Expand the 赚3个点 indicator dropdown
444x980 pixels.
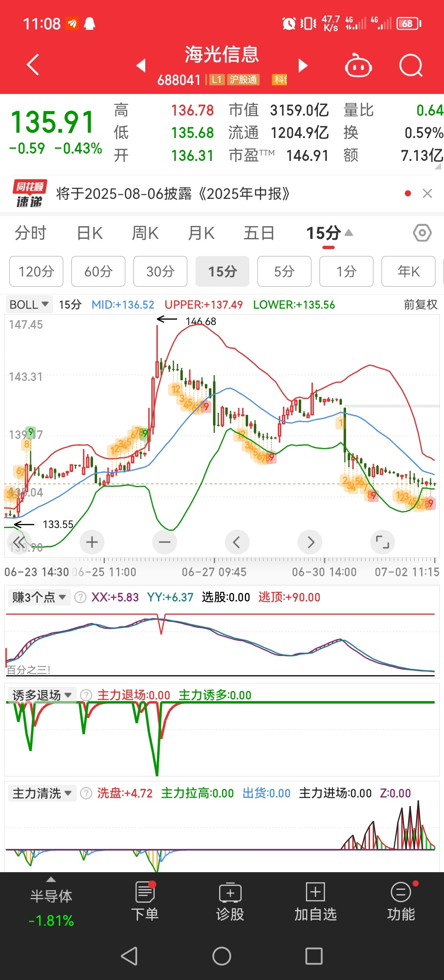pyautogui.click(x=39, y=597)
